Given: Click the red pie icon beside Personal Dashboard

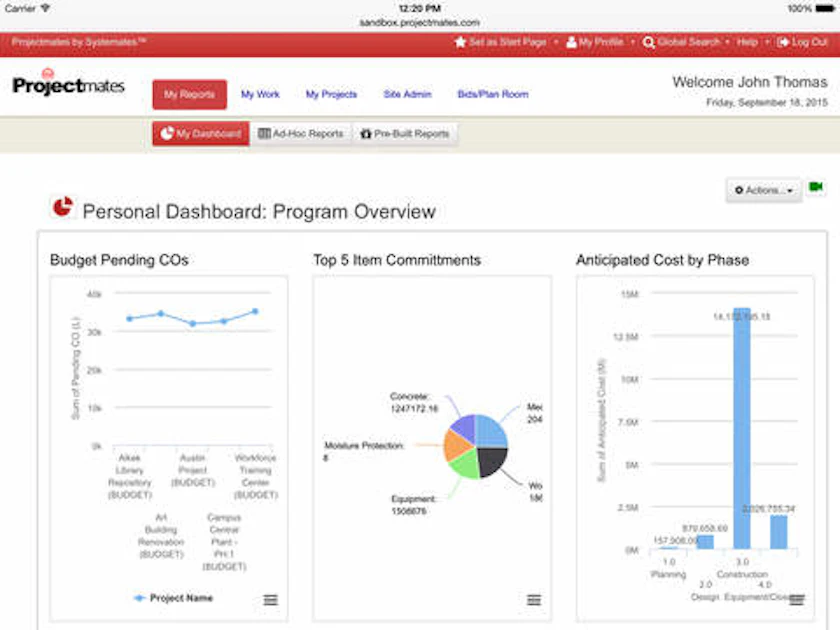Looking at the screenshot, I should tap(63, 207).
